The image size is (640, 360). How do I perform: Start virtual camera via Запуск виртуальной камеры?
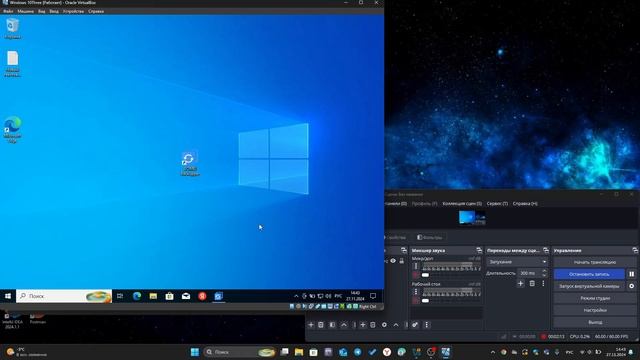[x=589, y=286]
